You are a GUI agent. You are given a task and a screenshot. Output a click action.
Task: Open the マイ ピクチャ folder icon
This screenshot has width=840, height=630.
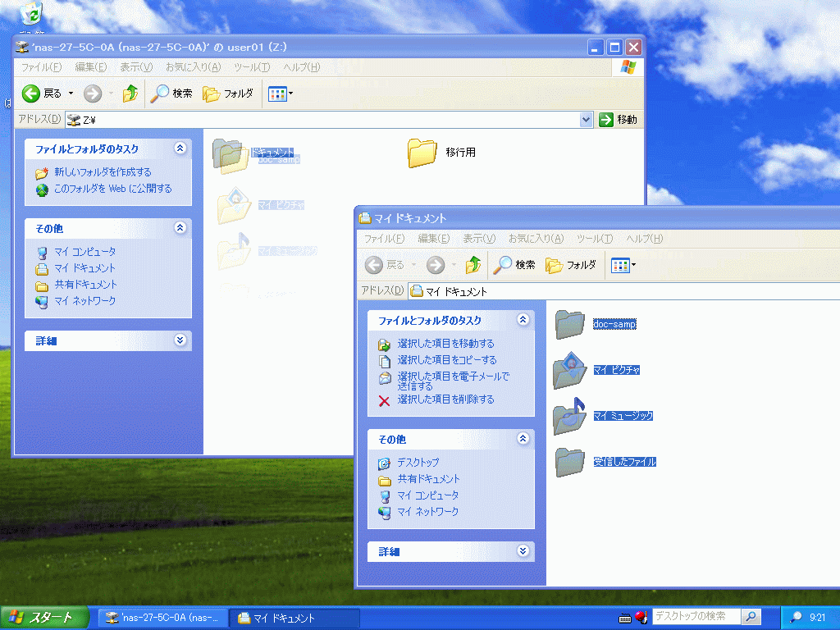pyautogui.click(x=569, y=370)
